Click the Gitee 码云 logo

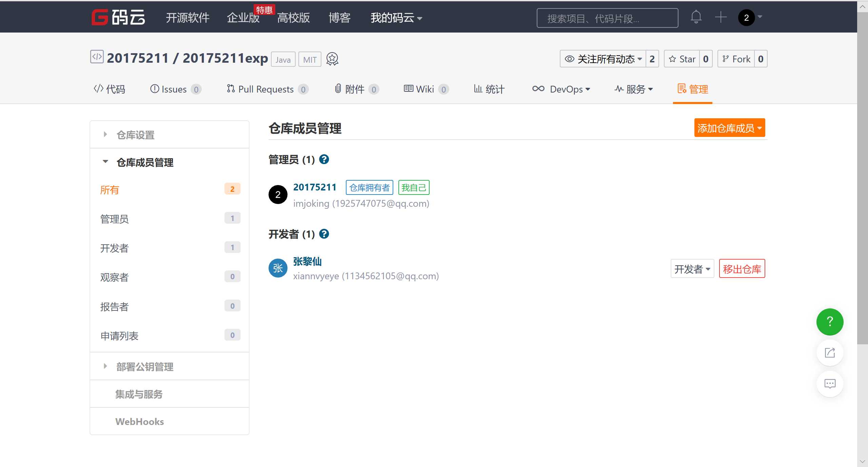click(118, 17)
